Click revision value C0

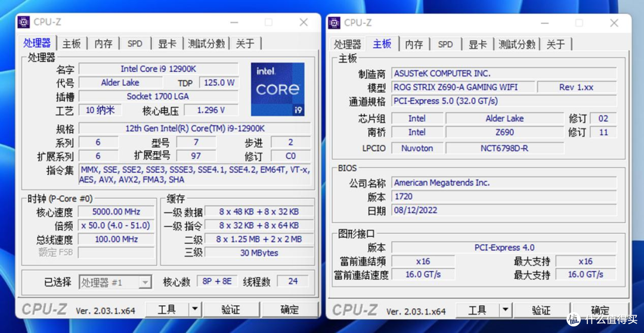click(291, 156)
